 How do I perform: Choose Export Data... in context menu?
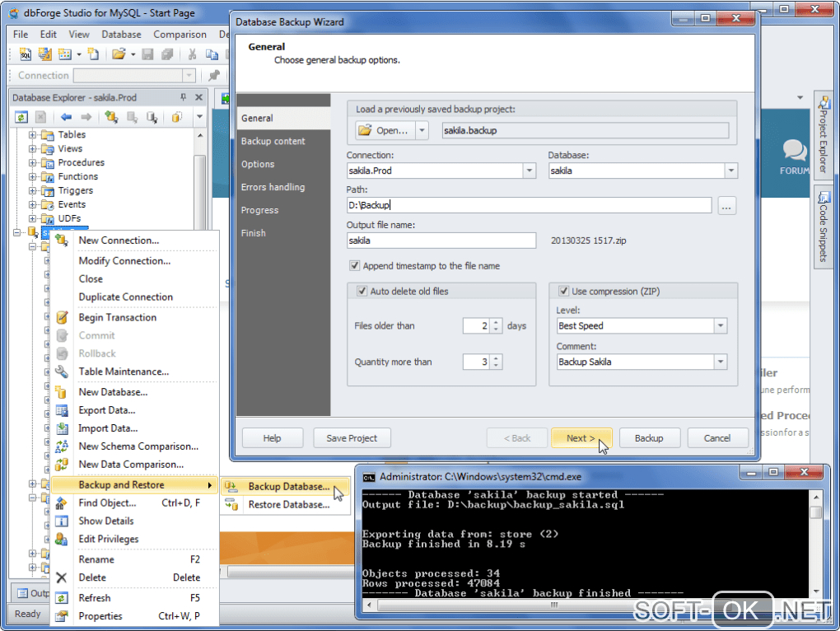pyautogui.click(x=135, y=409)
